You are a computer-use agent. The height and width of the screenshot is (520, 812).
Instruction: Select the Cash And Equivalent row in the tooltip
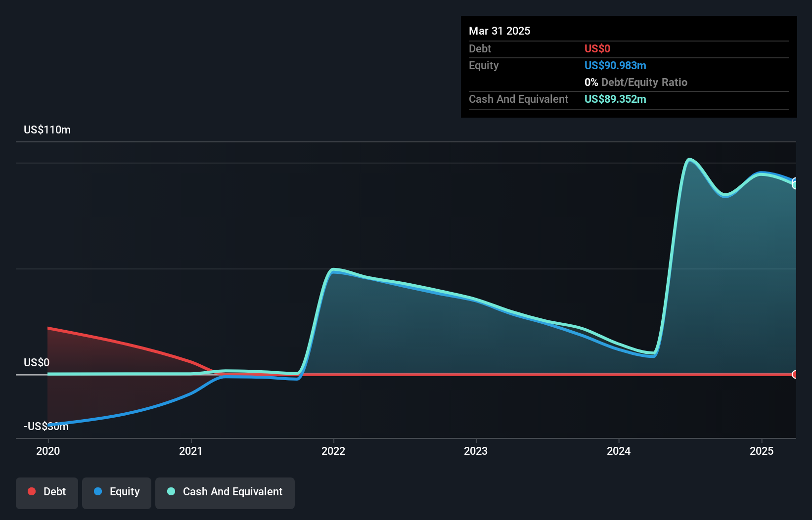544,99
